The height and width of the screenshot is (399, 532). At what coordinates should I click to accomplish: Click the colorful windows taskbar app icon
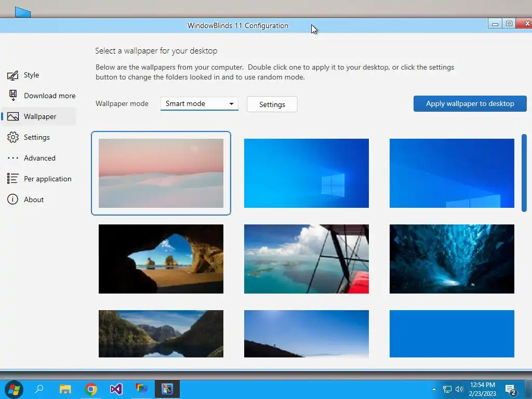pyautogui.click(x=141, y=389)
